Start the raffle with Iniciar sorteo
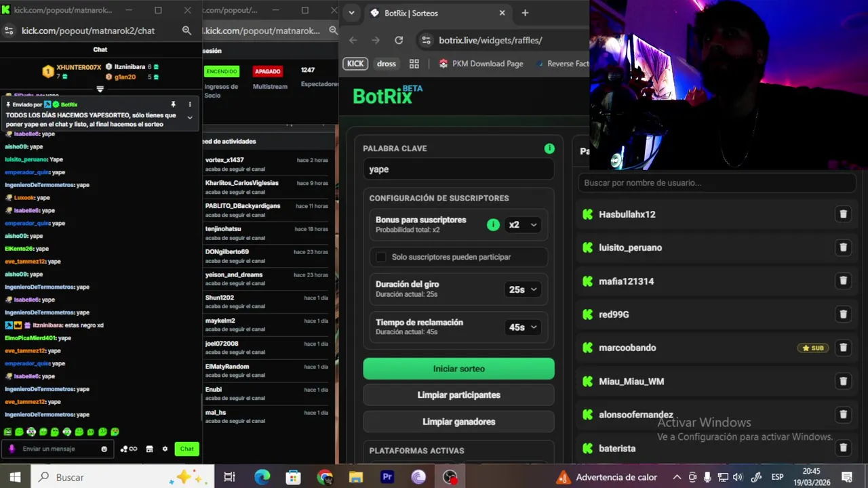Image resolution: width=868 pixels, height=488 pixels. [x=458, y=369]
